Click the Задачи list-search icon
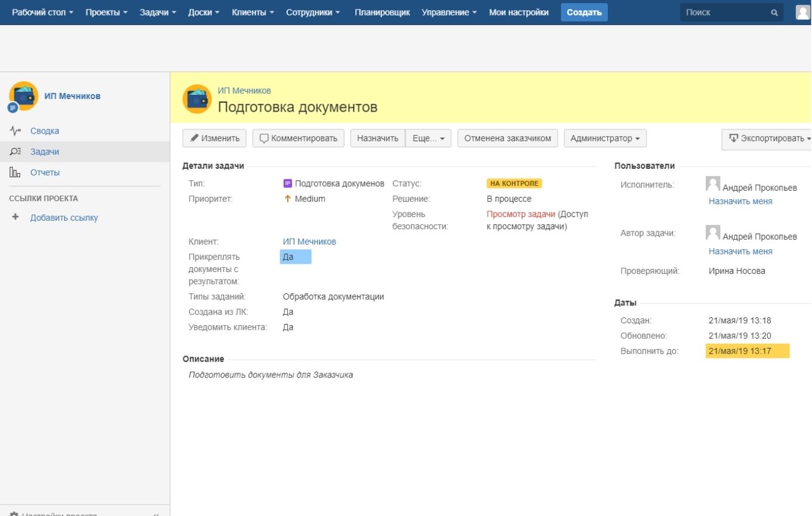The width and height of the screenshot is (812, 516). [16, 152]
